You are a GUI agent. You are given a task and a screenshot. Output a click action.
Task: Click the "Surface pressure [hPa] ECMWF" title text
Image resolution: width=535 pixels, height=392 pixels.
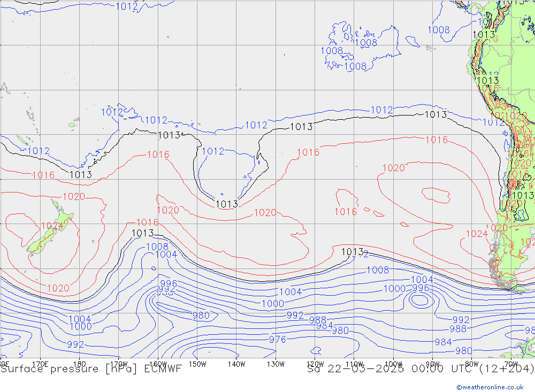[x=91, y=369]
